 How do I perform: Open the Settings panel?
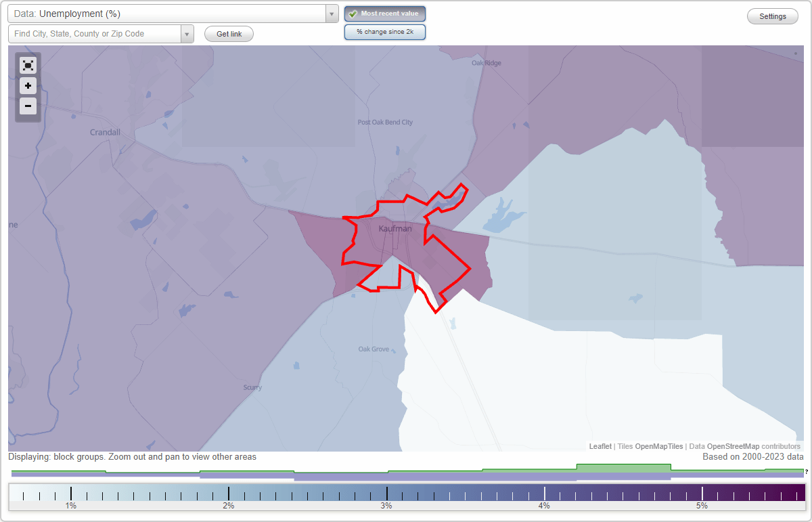coord(772,16)
